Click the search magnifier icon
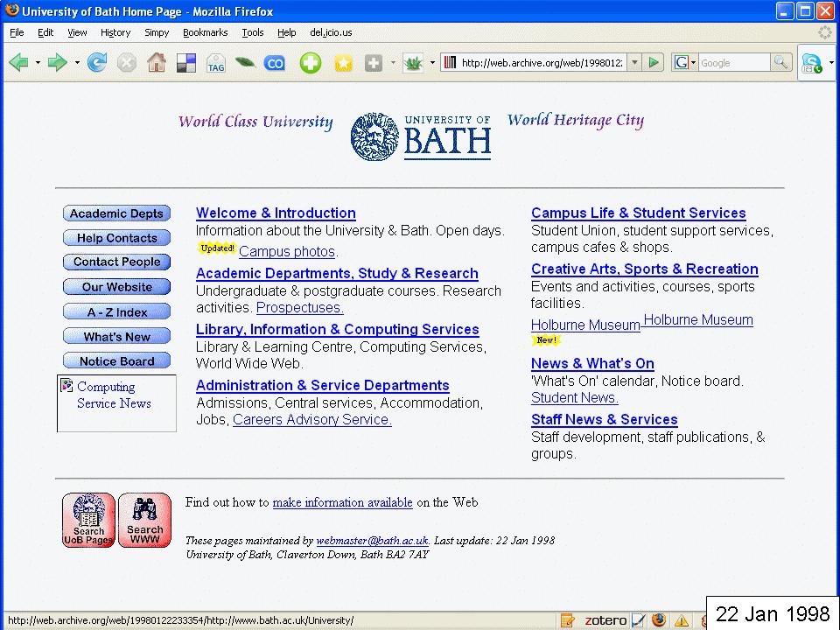Screen dimensions: 840x630 tap(781, 63)
